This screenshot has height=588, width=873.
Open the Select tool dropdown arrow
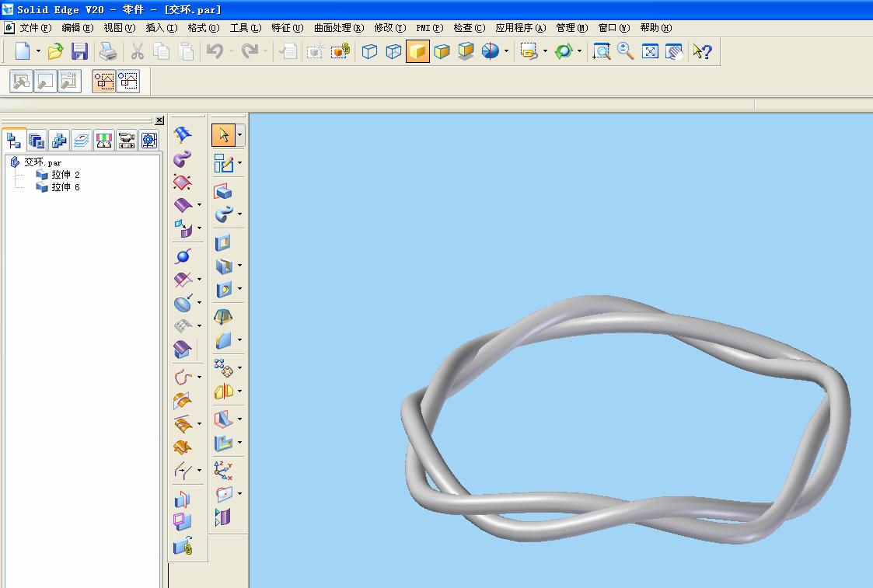[240, 135]
